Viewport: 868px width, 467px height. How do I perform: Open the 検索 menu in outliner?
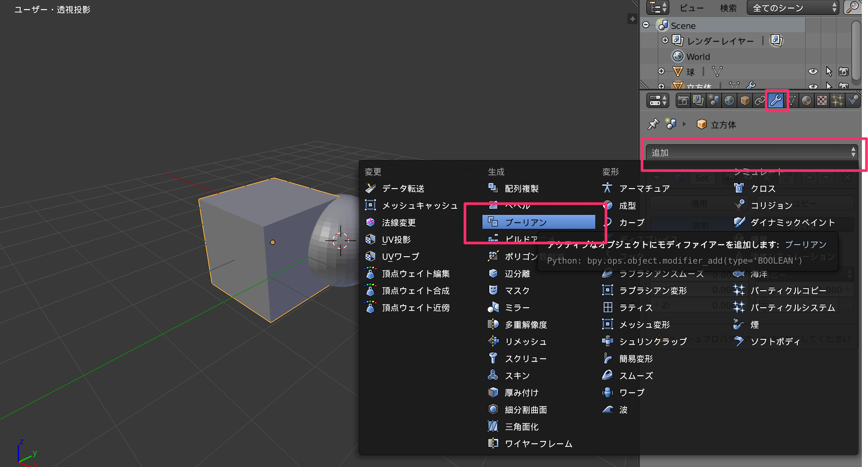pyautogui.click(x=728, y=8)
